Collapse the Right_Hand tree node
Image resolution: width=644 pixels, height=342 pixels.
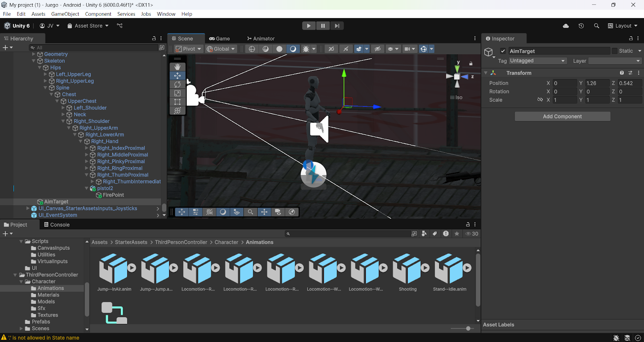(81, 141)
